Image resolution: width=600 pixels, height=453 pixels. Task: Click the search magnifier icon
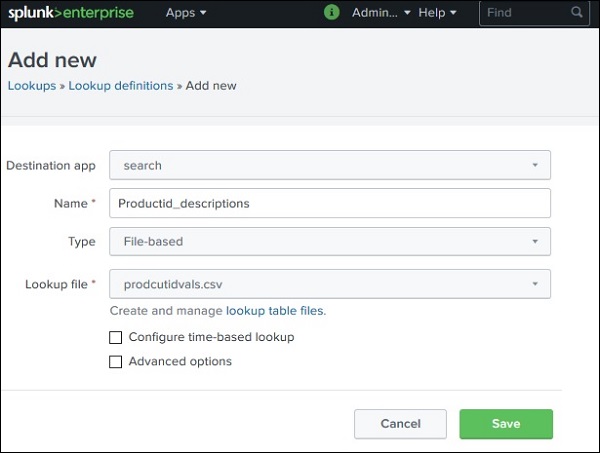(x=577, y=13)
